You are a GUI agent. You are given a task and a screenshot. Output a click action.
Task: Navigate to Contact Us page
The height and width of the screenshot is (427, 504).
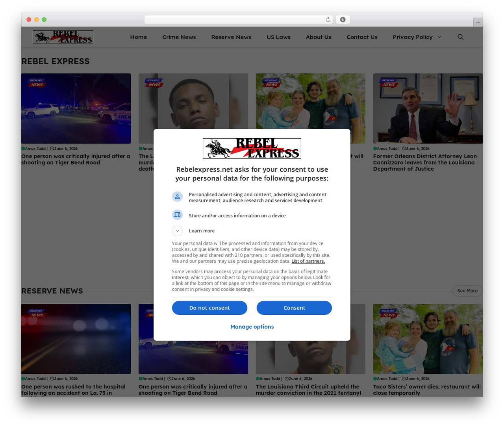coord(362,37)
